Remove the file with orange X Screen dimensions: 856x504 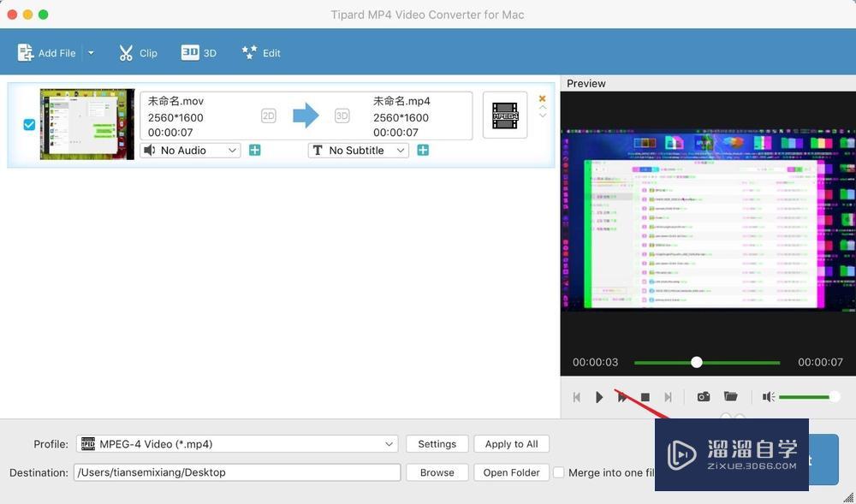[x=542, y=98]
